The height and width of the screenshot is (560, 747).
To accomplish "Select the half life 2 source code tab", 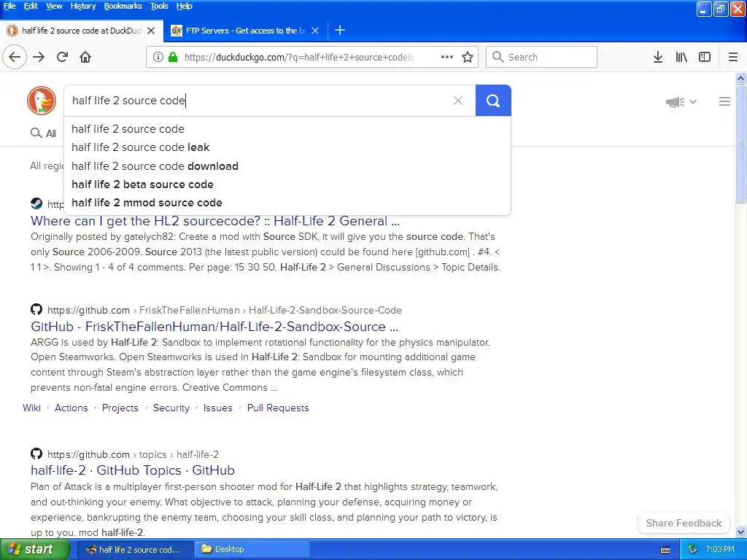I will pos(81,31).
